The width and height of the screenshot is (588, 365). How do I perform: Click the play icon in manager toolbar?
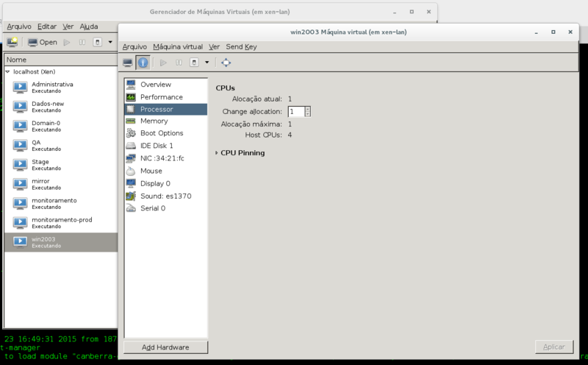67,42
